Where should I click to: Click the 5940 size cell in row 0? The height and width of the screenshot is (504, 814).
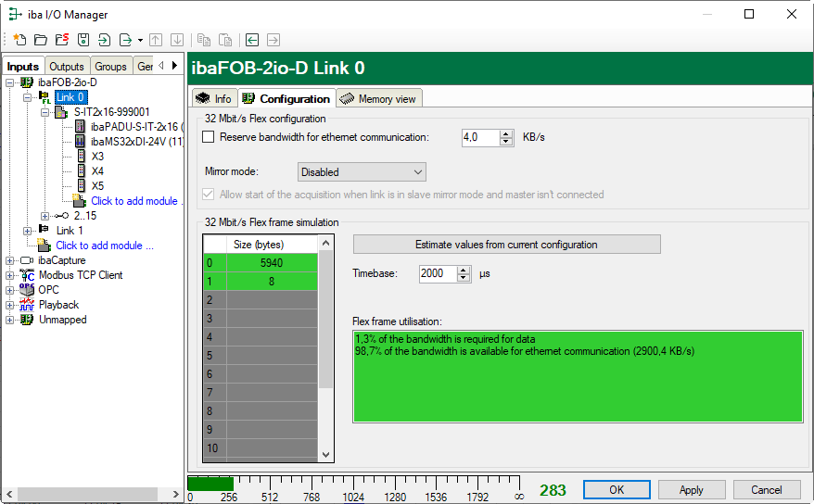tap(271, 263)
